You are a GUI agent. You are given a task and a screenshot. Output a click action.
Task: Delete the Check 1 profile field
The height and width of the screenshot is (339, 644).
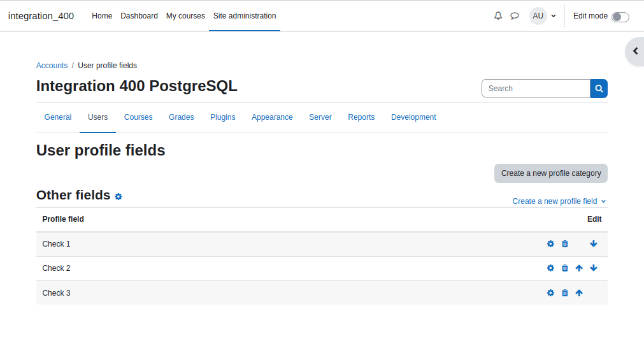click(565, 243)
